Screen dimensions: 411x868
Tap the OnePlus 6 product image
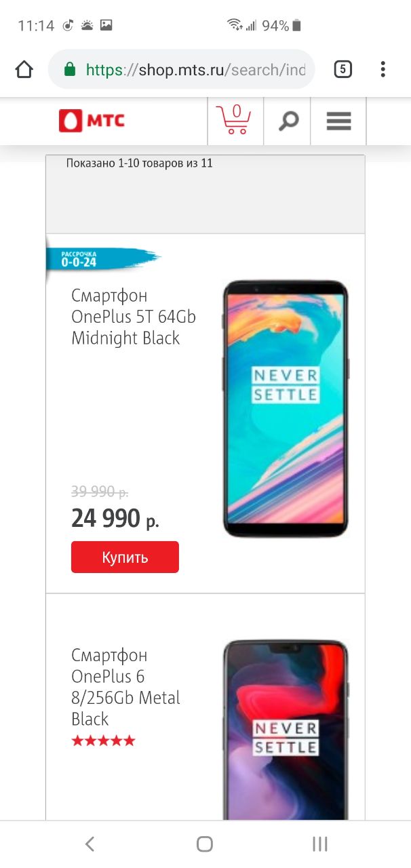pyautogui.click(x=286, y=730)
